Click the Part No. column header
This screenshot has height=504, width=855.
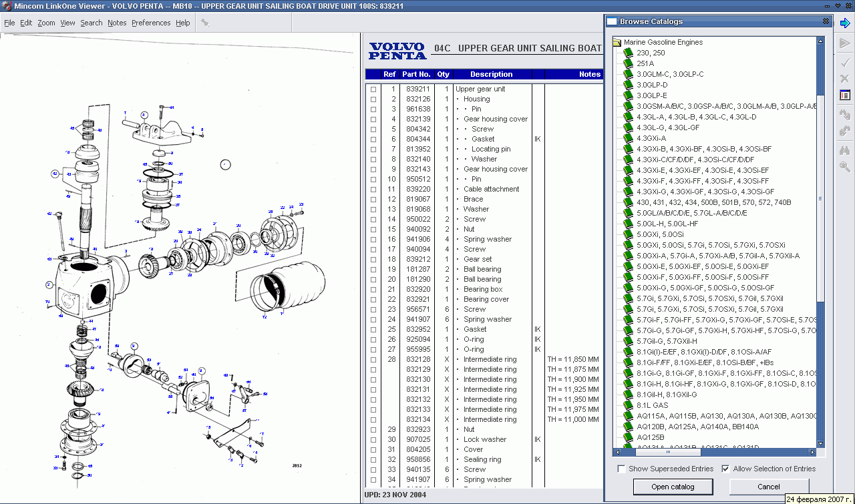(x=416, y=74)
